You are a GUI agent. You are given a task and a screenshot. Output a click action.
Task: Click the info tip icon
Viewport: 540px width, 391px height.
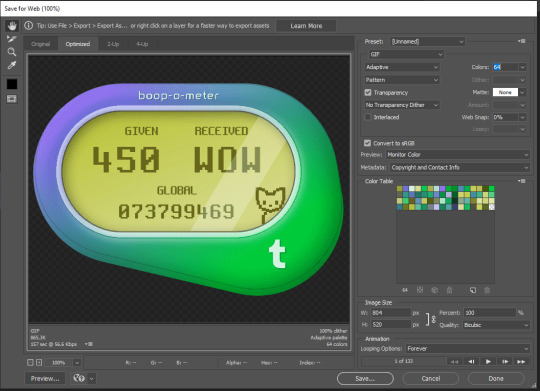tap(29, 25)
